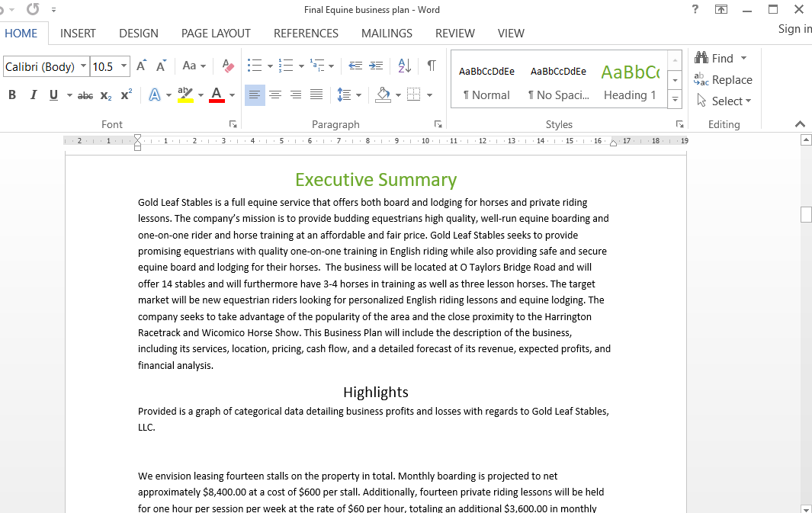Open the PAGE LAYOUT tab
The height and width of the screenshot is (513, 812).
(216, 33)
